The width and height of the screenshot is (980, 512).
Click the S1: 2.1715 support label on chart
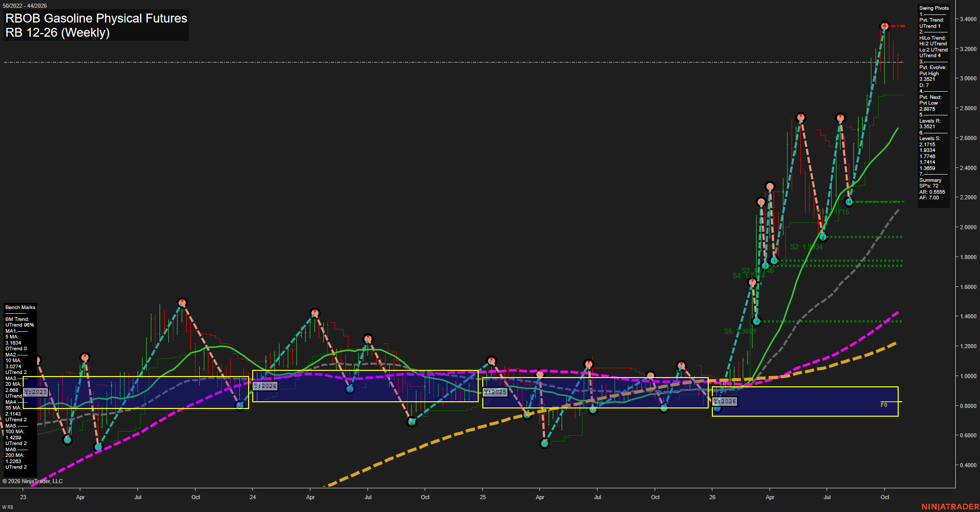click(x=832, y=212)
